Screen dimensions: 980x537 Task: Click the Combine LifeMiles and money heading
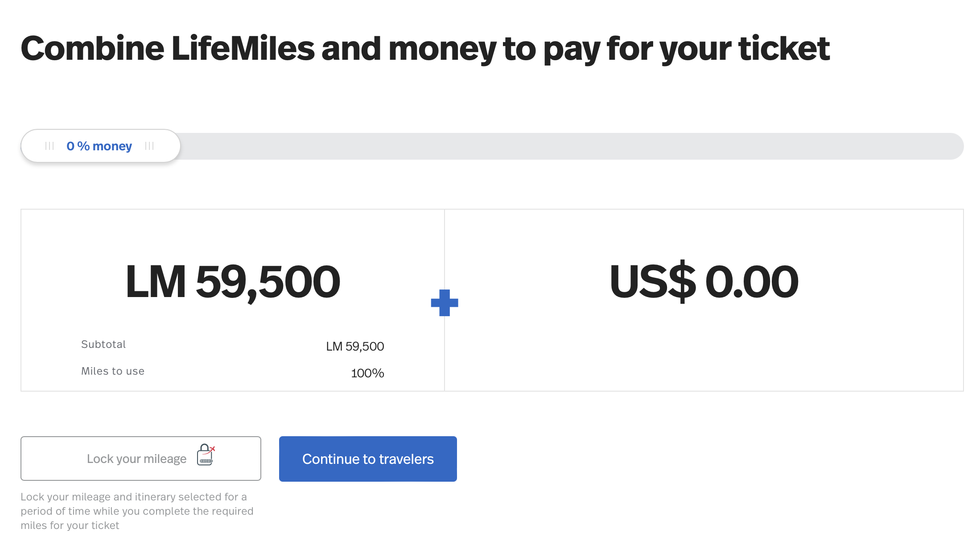pos(425,49)
